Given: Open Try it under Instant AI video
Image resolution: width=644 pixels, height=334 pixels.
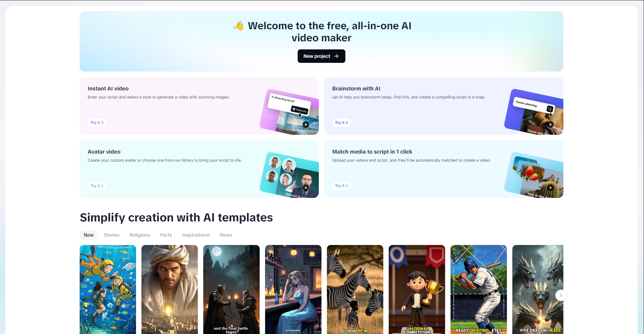Looking at the screenshot, I should (x=97, y=123).
